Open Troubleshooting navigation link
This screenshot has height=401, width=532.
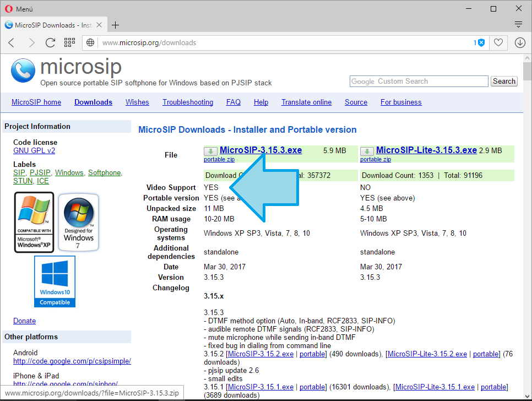(188, 102)
